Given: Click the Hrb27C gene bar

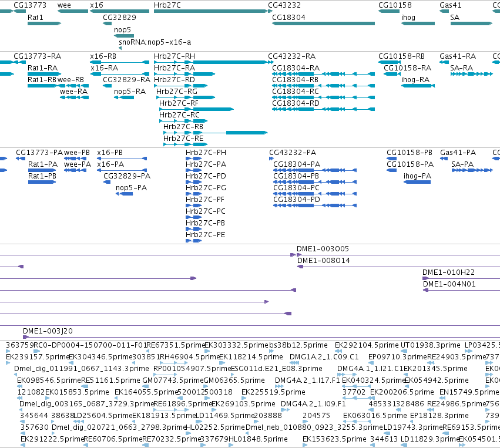Looking at the screenshot, I should point(211,11).
